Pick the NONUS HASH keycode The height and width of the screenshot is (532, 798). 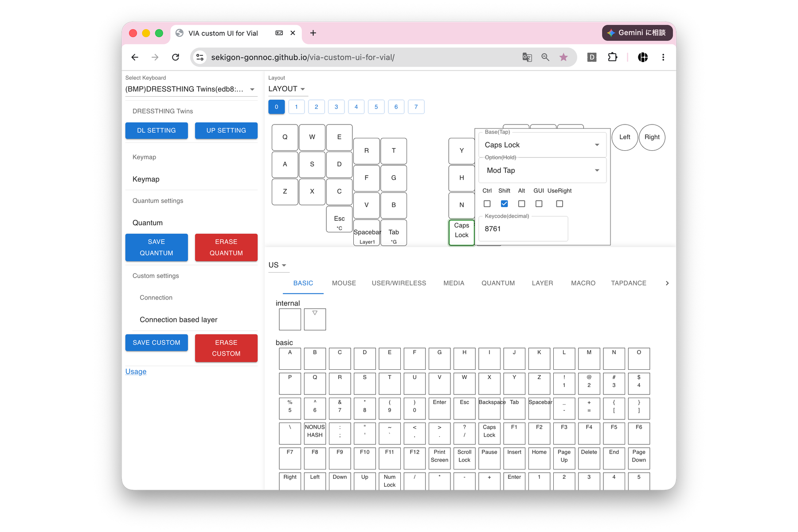click(315, 433)
